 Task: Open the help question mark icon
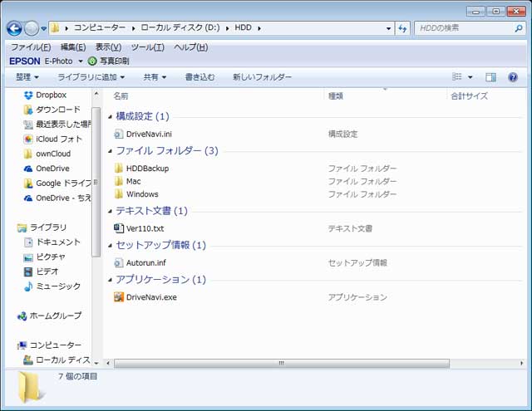point(513,77)
